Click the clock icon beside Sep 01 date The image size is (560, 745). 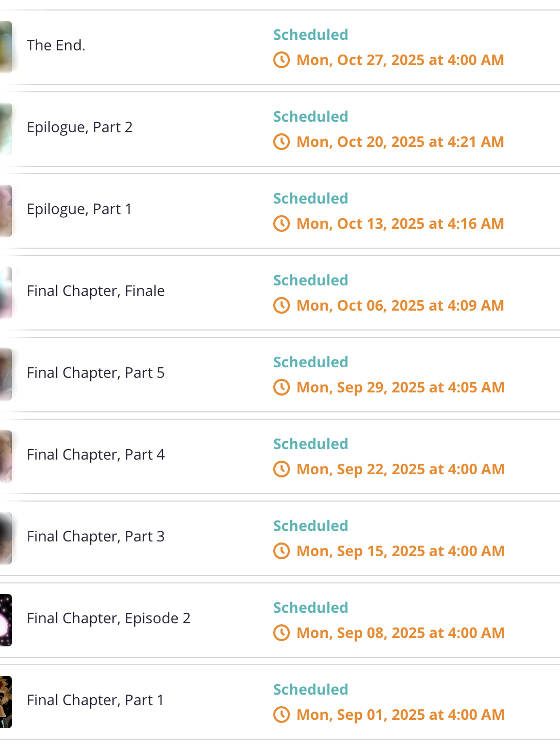pos(282,715)
